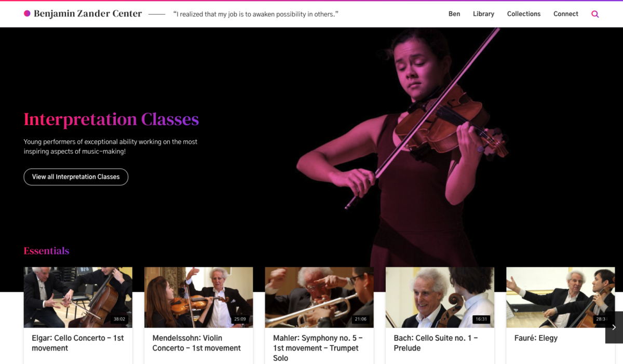Click View all Interpretation Classes button
Image resolution: width=623 pixels, height=364 pixels.
pos(76,177)
